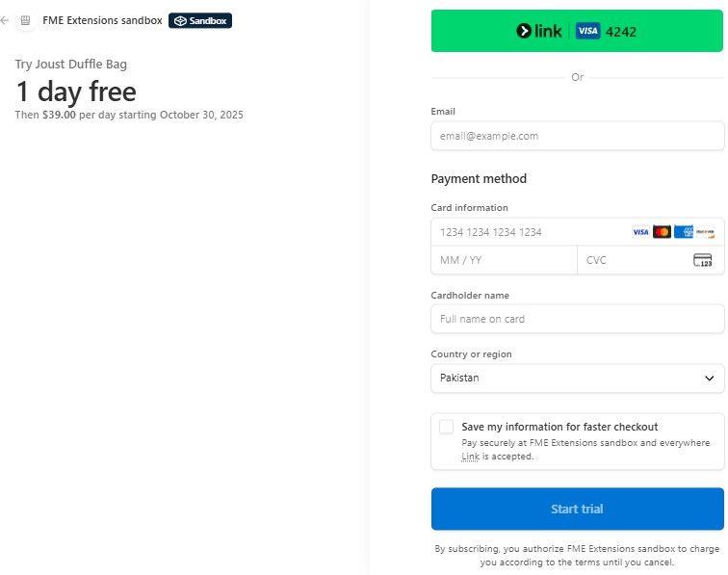Click the MM / YY expiry field
The image size is (728, 575).
(x=504, y=260)
